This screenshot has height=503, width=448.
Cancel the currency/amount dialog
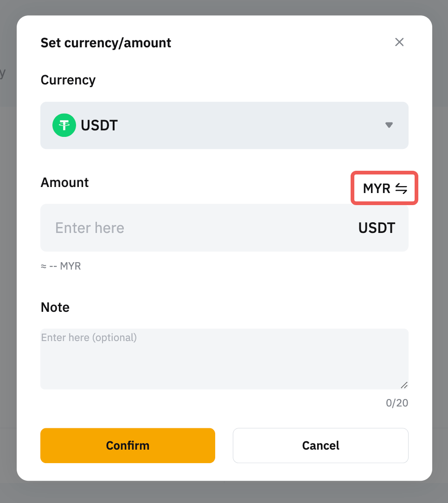coord(320,445)
